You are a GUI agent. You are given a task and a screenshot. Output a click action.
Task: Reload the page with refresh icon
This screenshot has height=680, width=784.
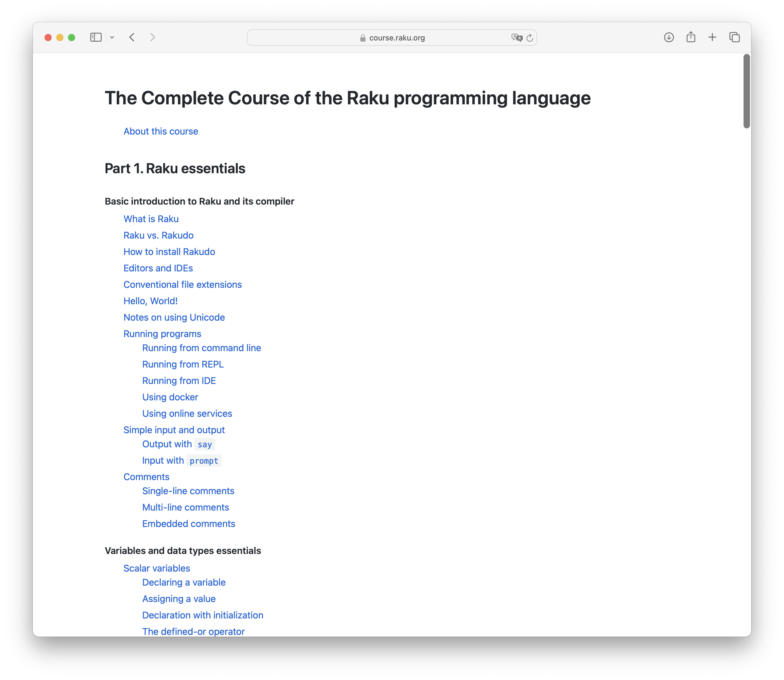click(x=530, y=38)
